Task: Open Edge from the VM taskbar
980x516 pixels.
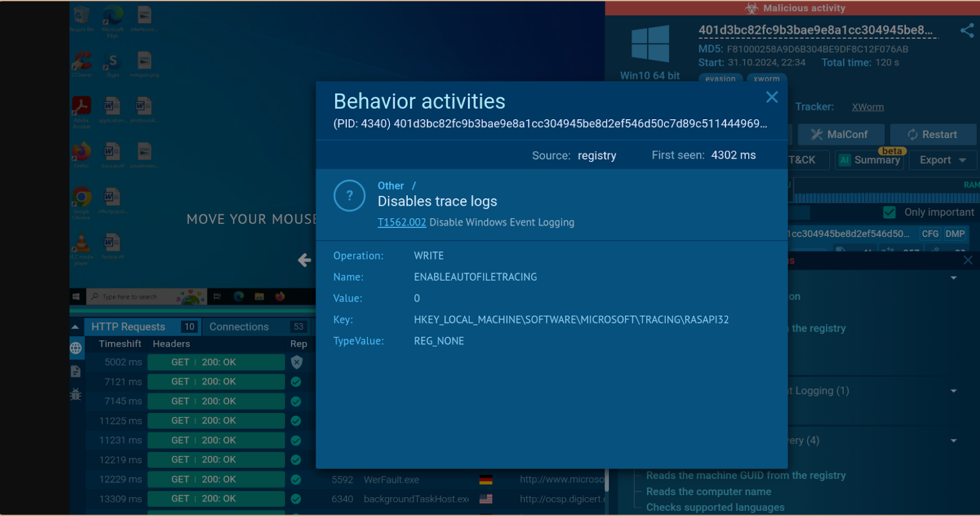Action: coord(239,297)
